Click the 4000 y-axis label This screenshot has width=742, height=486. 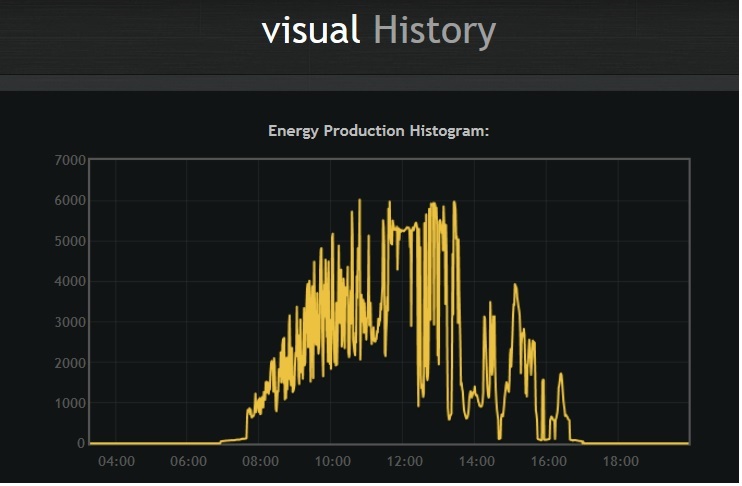point(70,282)
